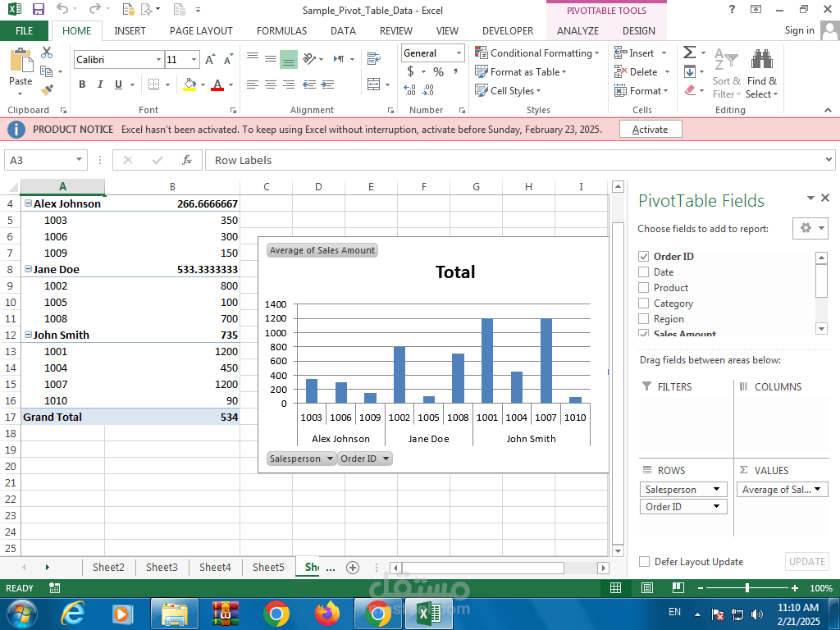Click Cell Styles button
This screenshot has width=840, height=630.
tap(509, 90)
